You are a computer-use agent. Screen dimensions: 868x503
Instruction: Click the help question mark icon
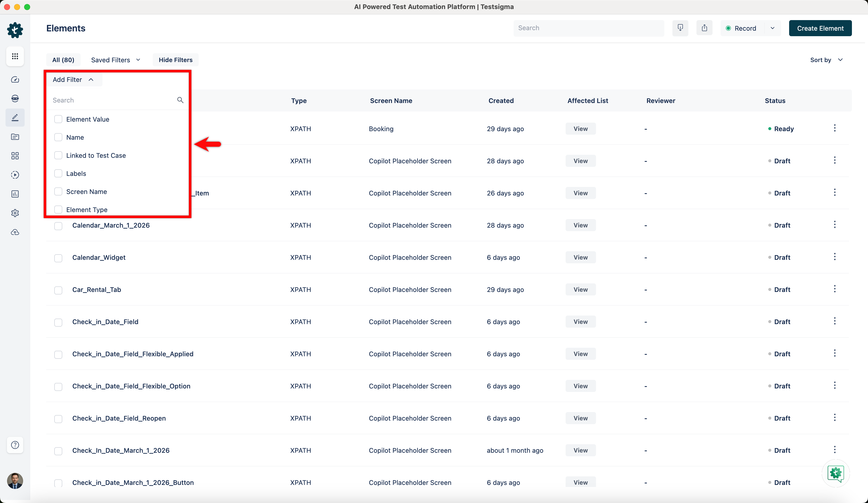click(15, 445)
